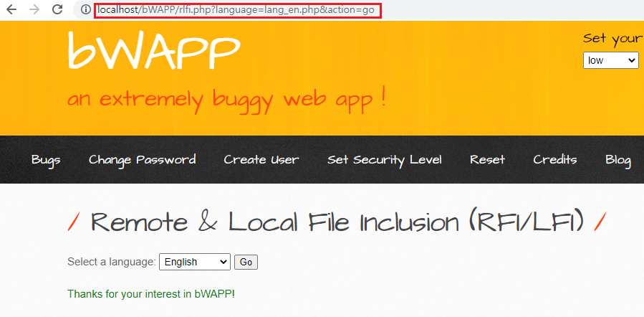Click the Remote & Local File Inclusion heading

(337, 222)
